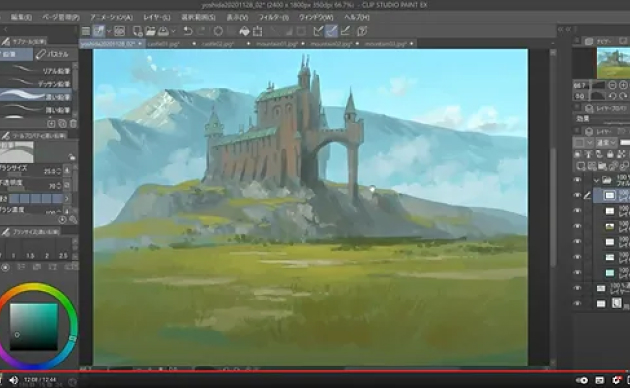
Task: Click the Navigator thumbnail preview
Action: click(614, 63)
